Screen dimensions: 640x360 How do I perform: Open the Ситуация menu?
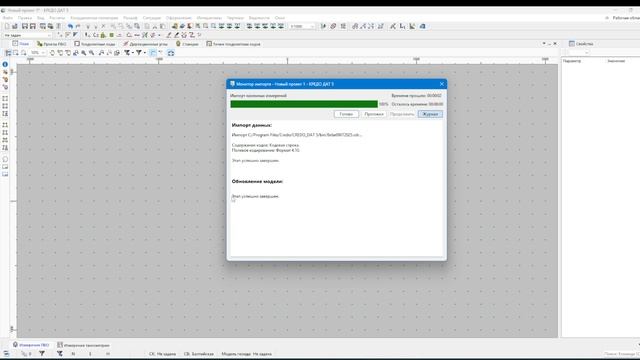[151, 18]
